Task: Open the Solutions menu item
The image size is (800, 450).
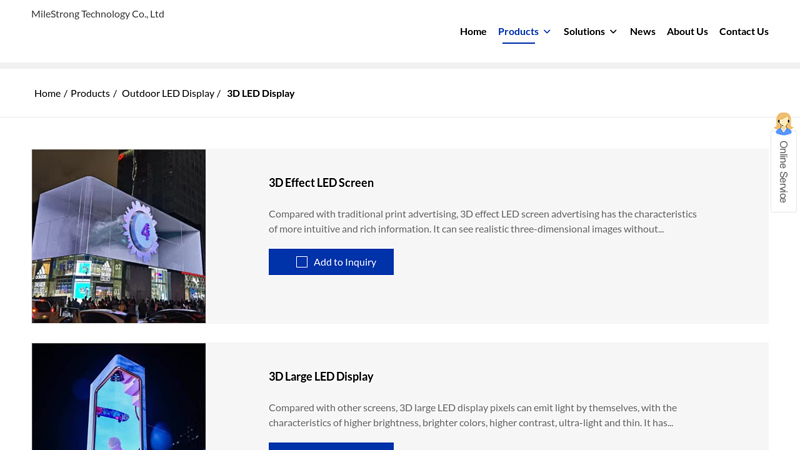Action: tap(584, 32)
